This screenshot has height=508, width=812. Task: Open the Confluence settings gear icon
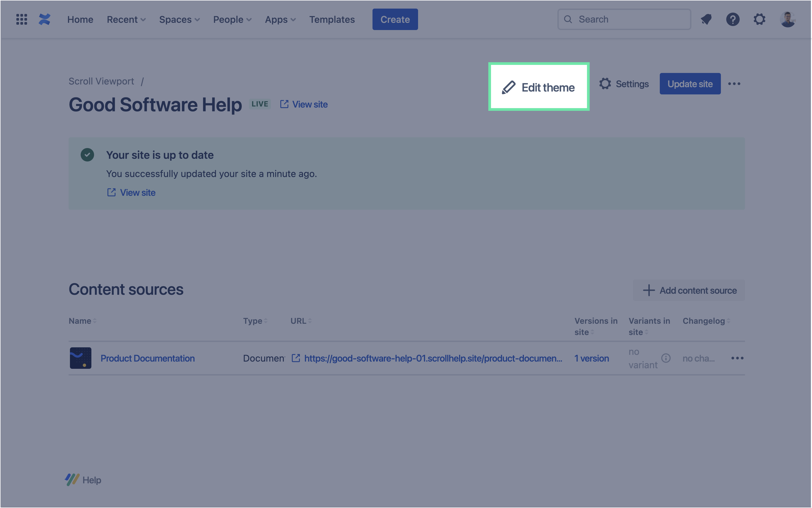pos(759,20)
